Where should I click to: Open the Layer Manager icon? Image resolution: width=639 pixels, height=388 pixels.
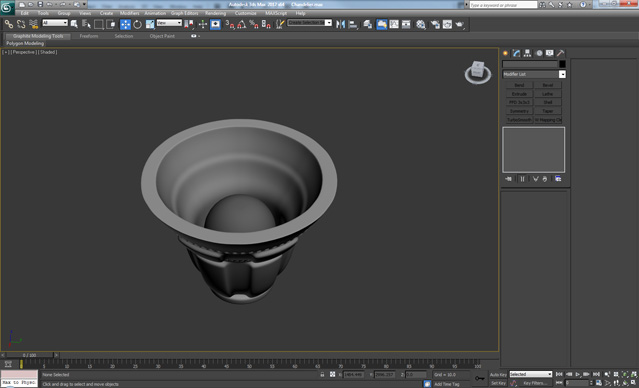pos(368,24)
